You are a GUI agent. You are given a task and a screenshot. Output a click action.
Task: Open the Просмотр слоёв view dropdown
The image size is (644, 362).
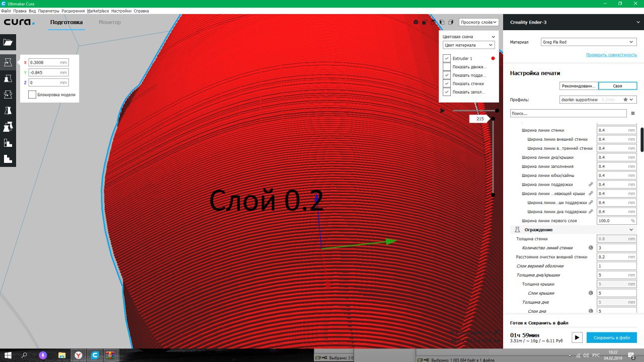[479, 22]
